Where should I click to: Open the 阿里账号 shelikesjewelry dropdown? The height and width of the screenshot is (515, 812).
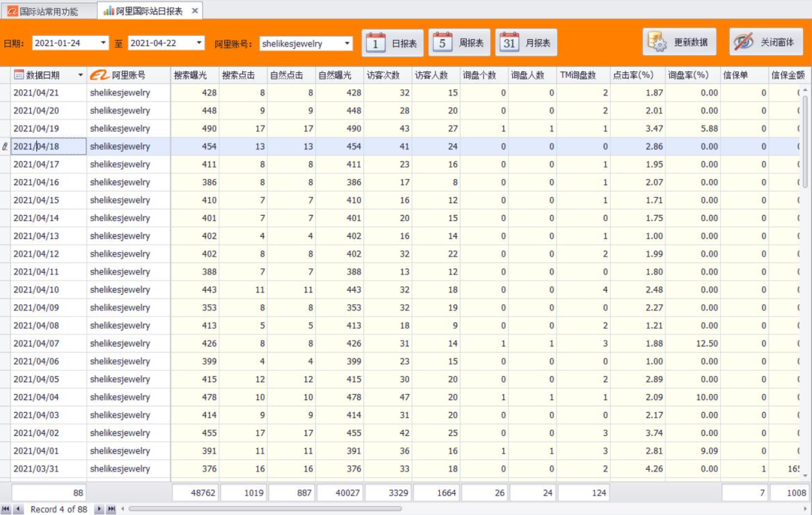347,44
